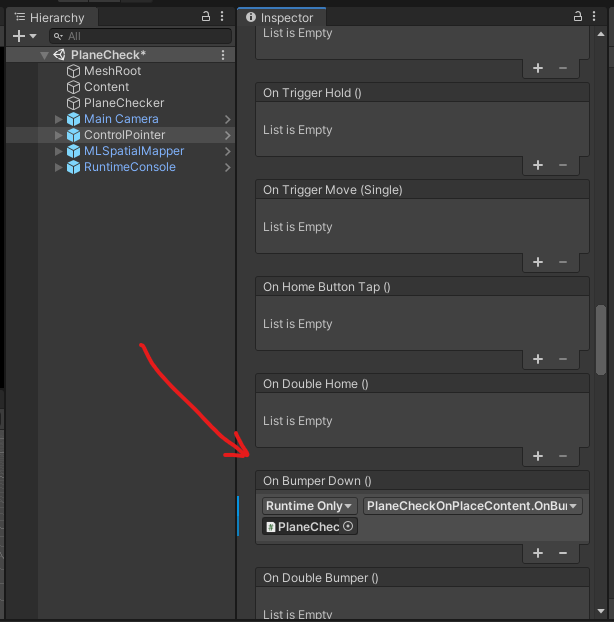Remove listener from On Home Button Tap
Viewport: 614px width, 622px height.
click(x=563, y=359)
